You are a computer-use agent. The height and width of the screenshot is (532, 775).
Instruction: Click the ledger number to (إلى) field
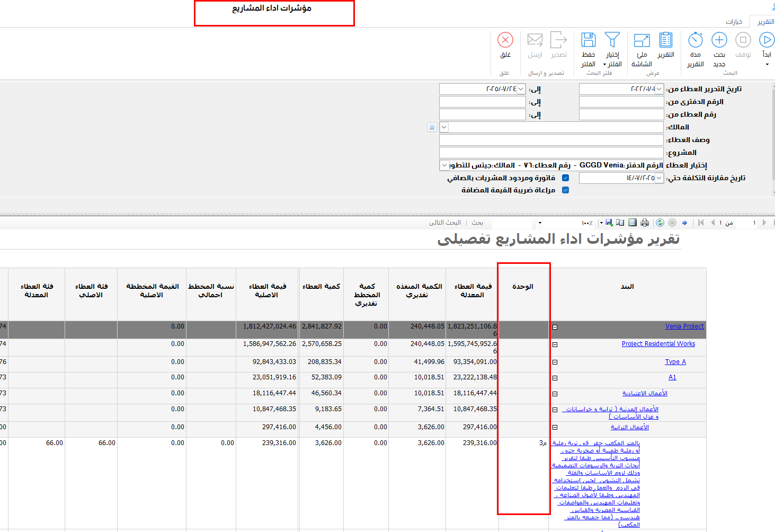click(x=483, y=102)
